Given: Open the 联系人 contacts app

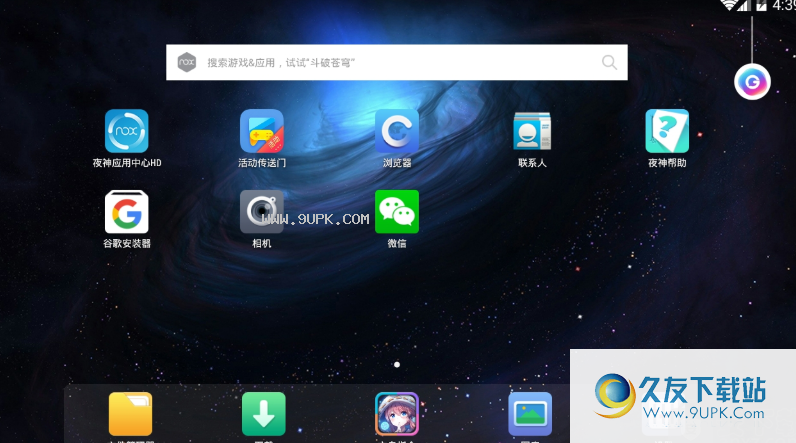Looking at the screenshot, I should click(x=532, y=131).
